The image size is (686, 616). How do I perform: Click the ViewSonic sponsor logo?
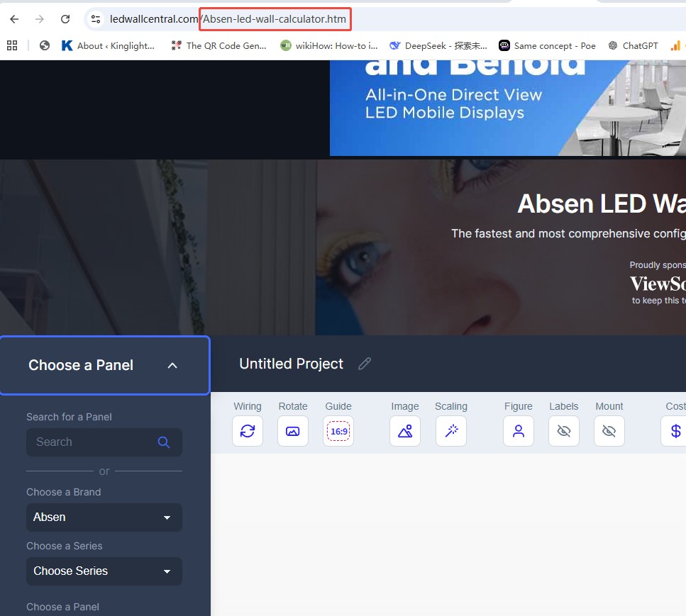click(x=658, y=284)
